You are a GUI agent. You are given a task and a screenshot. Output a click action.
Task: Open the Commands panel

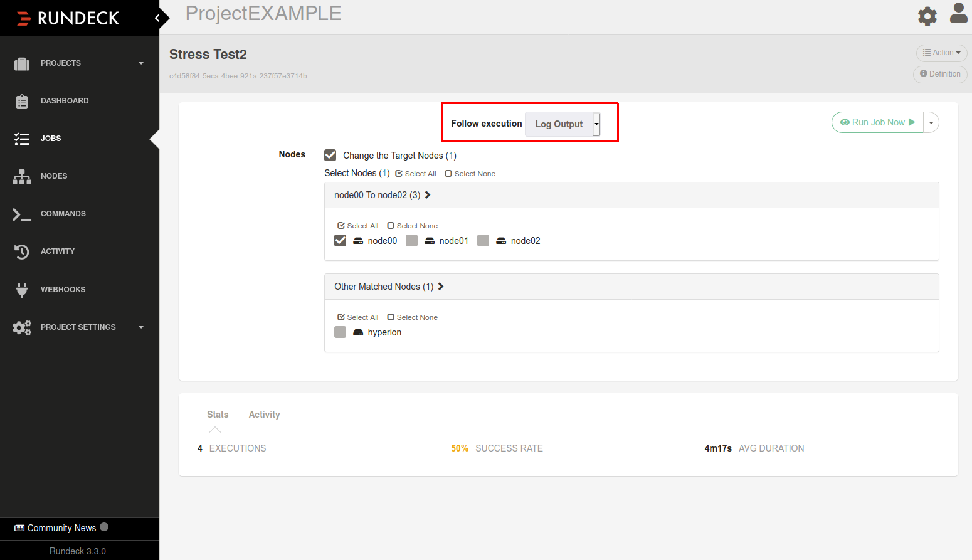(63, 214)
